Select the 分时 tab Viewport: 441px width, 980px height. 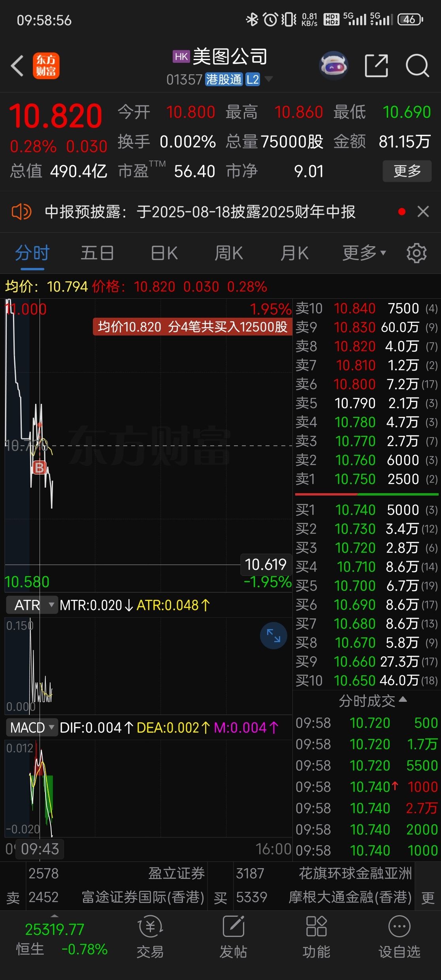(32, 253)
